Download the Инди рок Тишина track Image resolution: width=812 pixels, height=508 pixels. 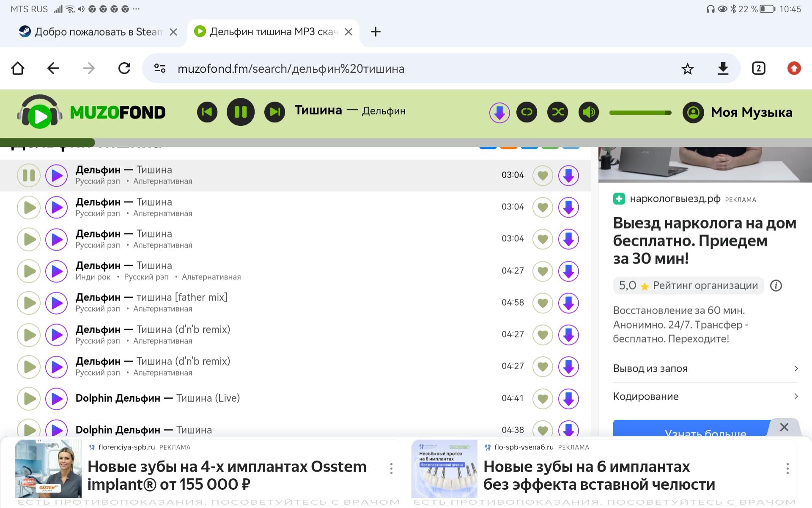(568, 271)
